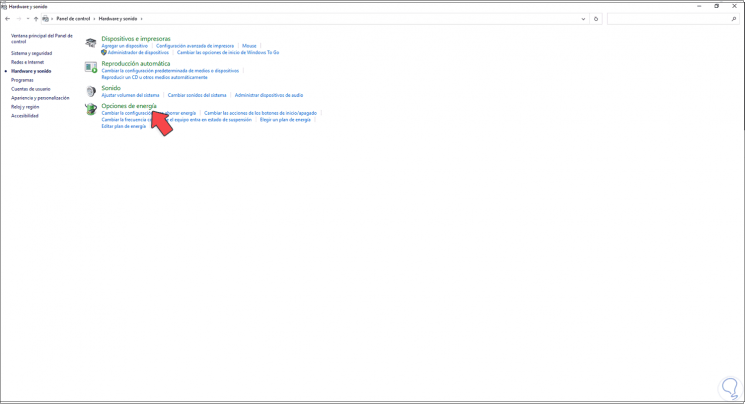Open the Reproducción automática heading
Viewport: 745px width, 404px height.
point(135,64)
